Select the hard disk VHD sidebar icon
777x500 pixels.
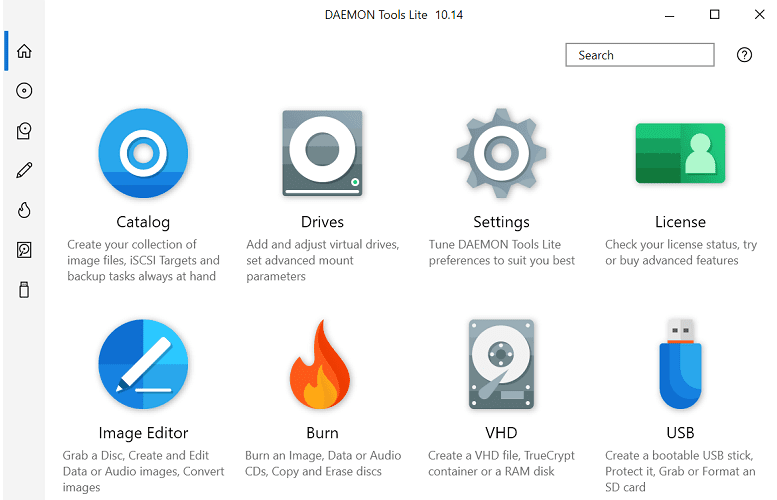(24, 250)
